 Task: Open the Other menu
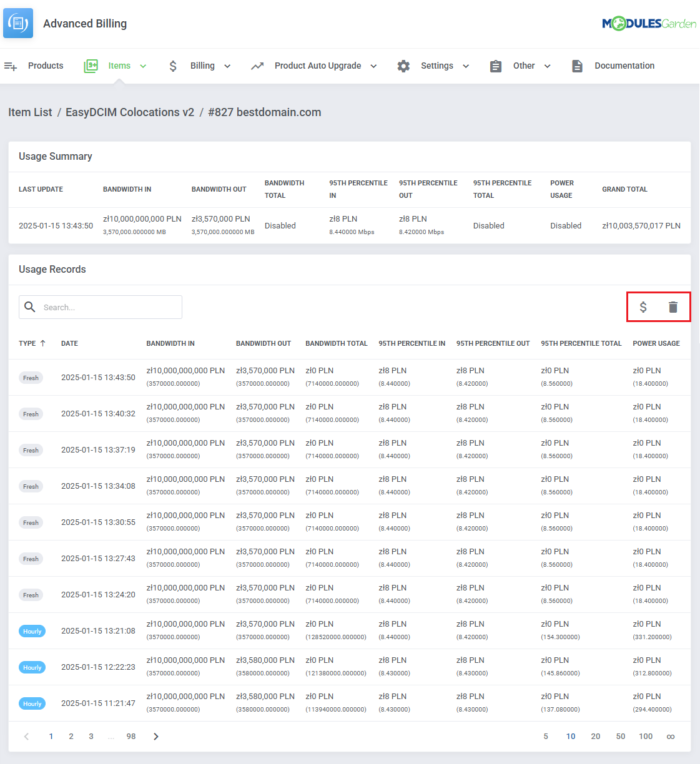click(524, 66)
